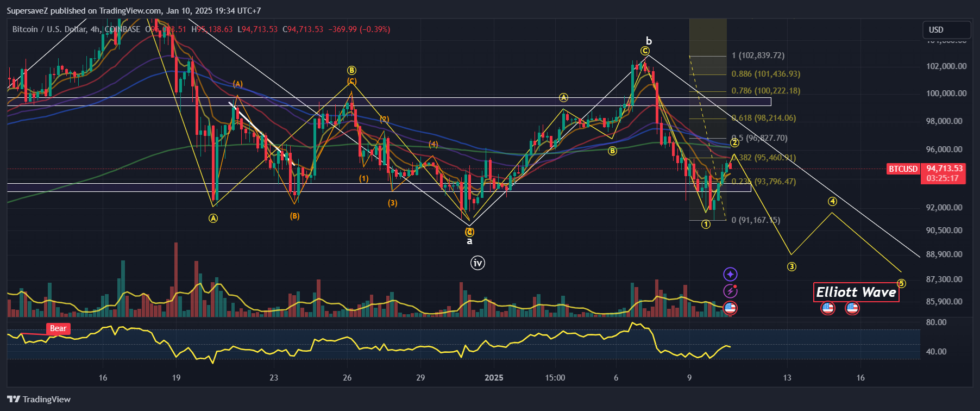Select the circled 5 projected wave label
The height and width of the screenshot is (411, 980).
click(x=901, y=283)
